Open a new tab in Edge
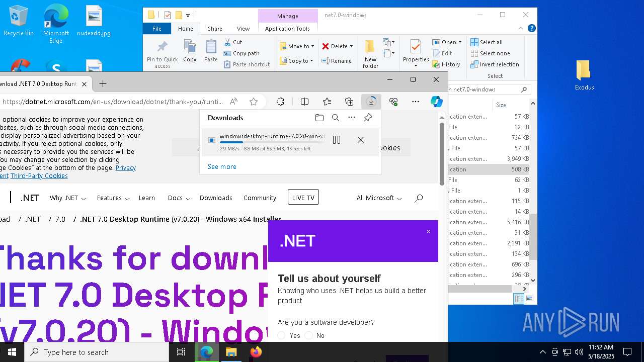The width and height of the screenshot is (644, 362). coord(103,84)
